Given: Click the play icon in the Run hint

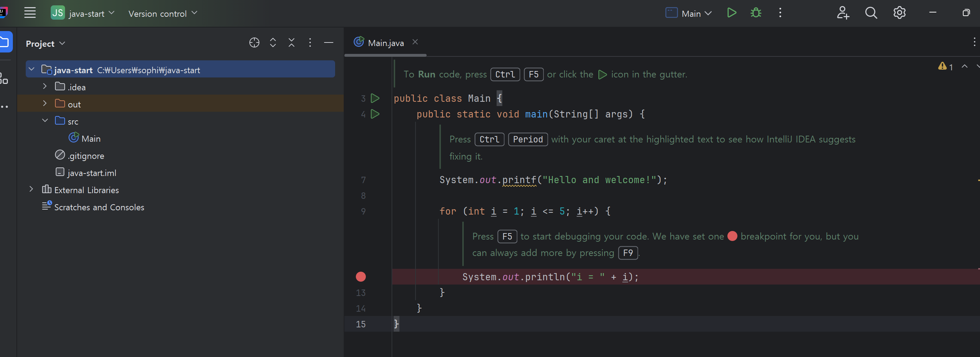Looking at the screenshot, I should (602, 75).
